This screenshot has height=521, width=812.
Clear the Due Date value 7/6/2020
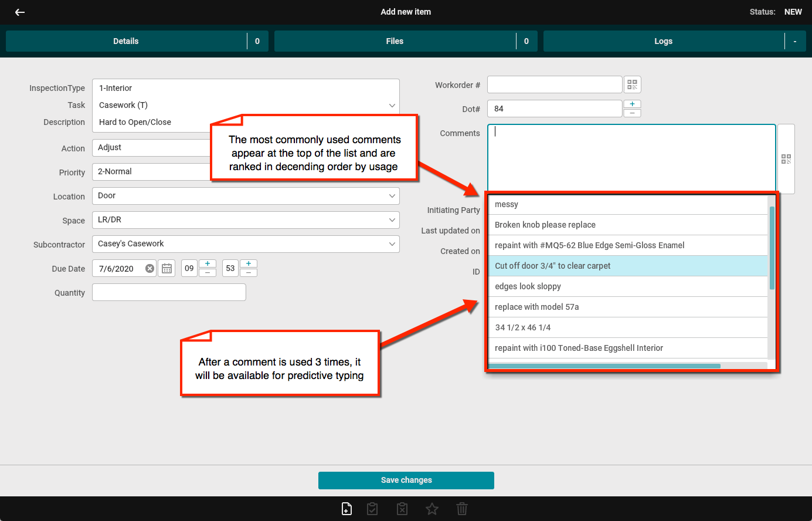(x=150, y=269)
